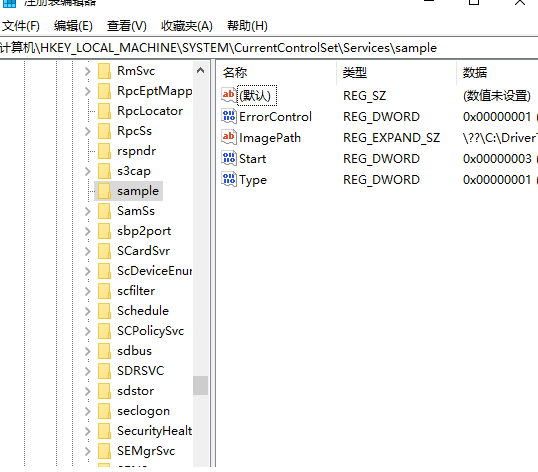Expand the seclogon key chevron
The image size is (538, 472).
88,411
